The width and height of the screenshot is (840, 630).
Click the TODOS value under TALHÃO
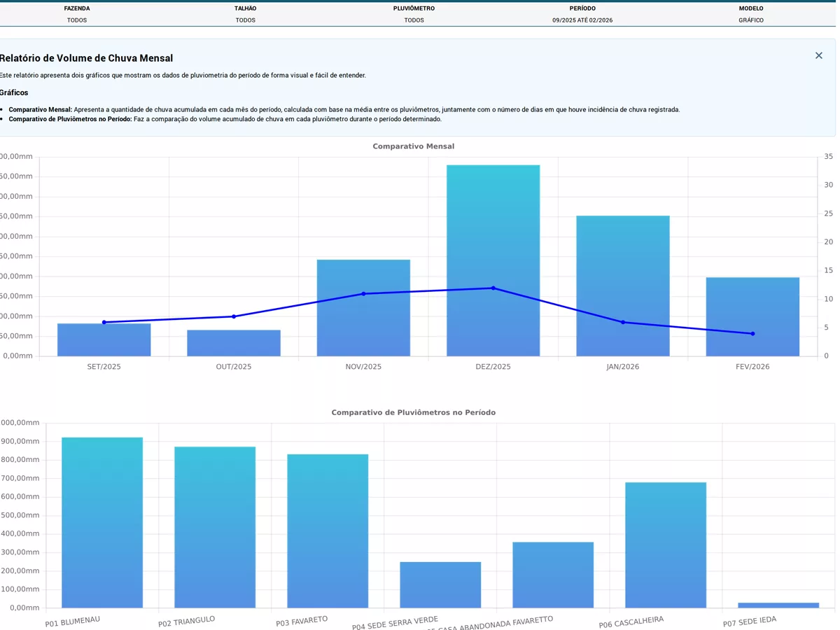246,20
